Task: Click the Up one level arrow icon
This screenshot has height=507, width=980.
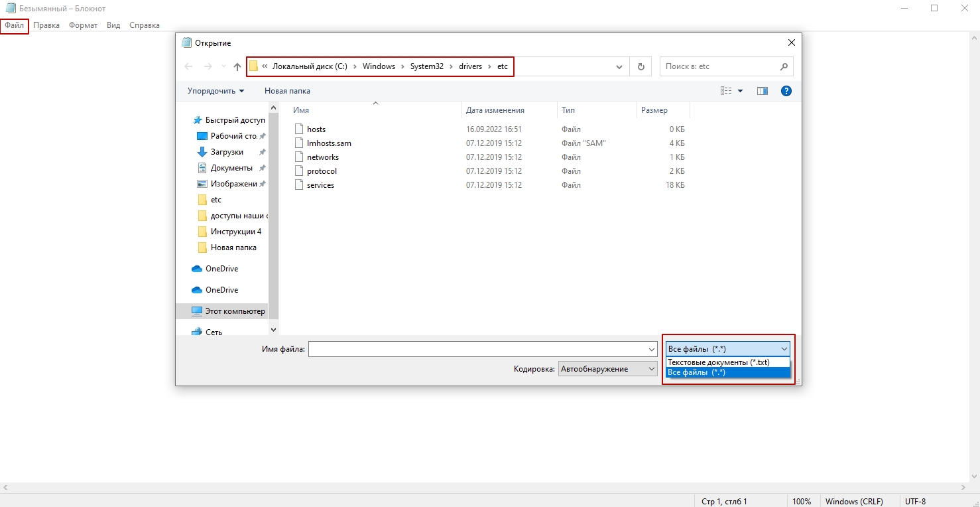Action: 237,67
